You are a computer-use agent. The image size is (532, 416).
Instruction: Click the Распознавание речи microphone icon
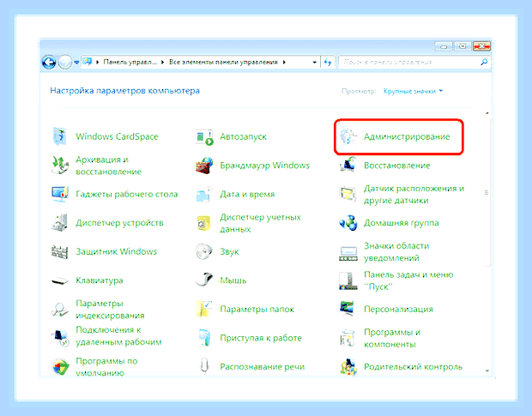[x=204, y=367]
